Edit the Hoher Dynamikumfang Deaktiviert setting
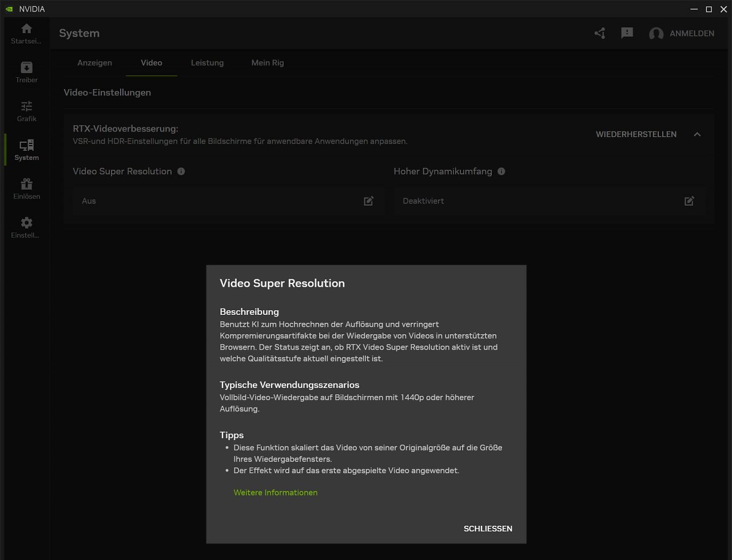 click(x=690, y=201)
